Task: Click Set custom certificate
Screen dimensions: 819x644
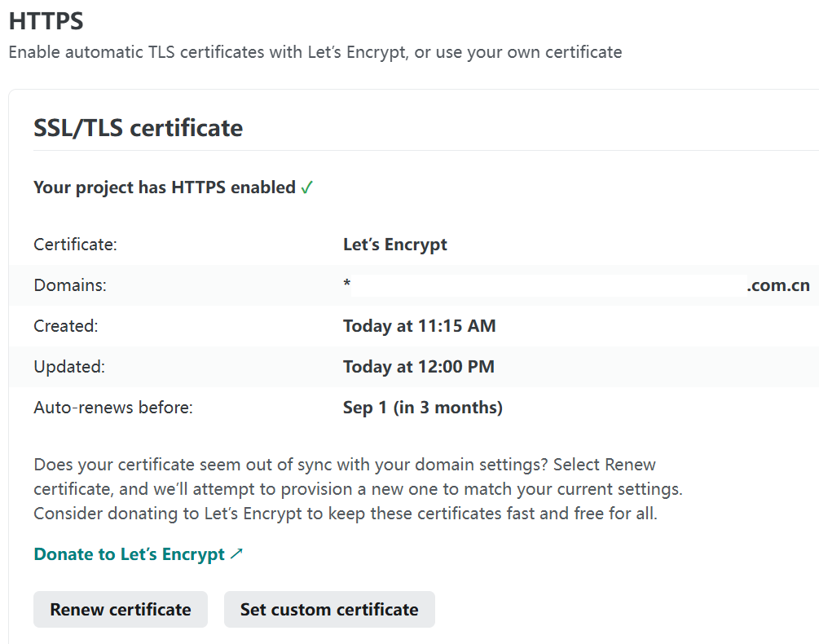Action: tap(329, 609)
